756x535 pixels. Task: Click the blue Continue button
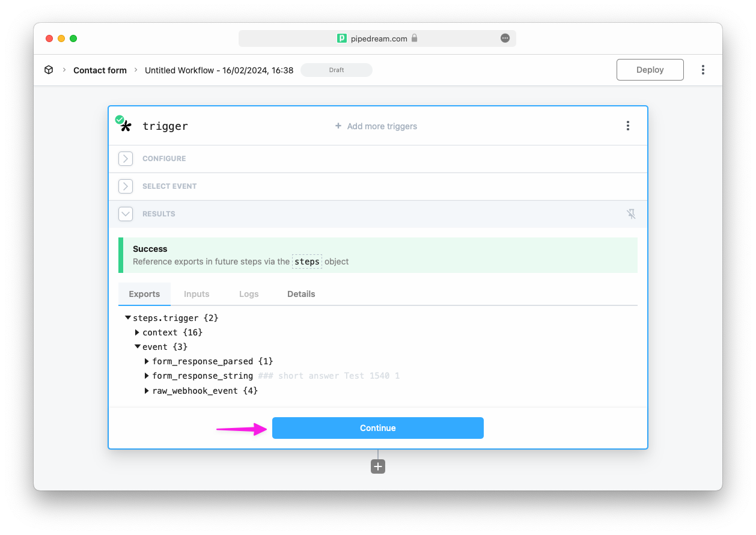pos(378,428)
